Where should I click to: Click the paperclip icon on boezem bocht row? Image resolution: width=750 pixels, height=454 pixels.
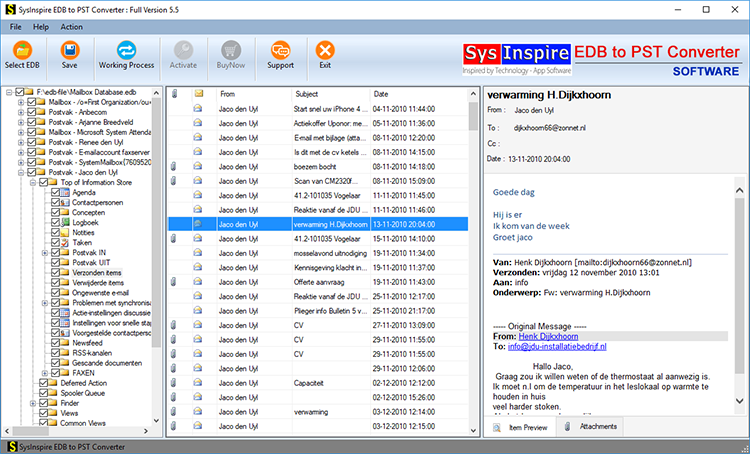pyautogui.click(x=174, y=166)
